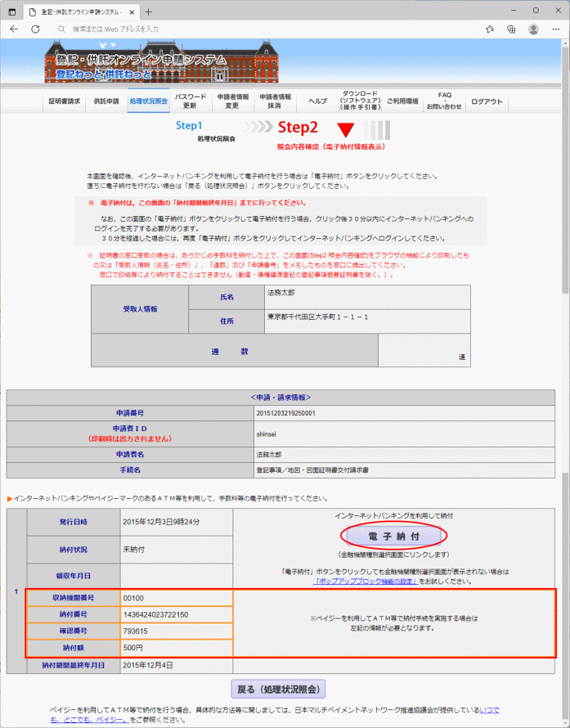The height and width of the screenshot is (728, 570).
Task: Open the collections icon
Action: click(511, 29)
